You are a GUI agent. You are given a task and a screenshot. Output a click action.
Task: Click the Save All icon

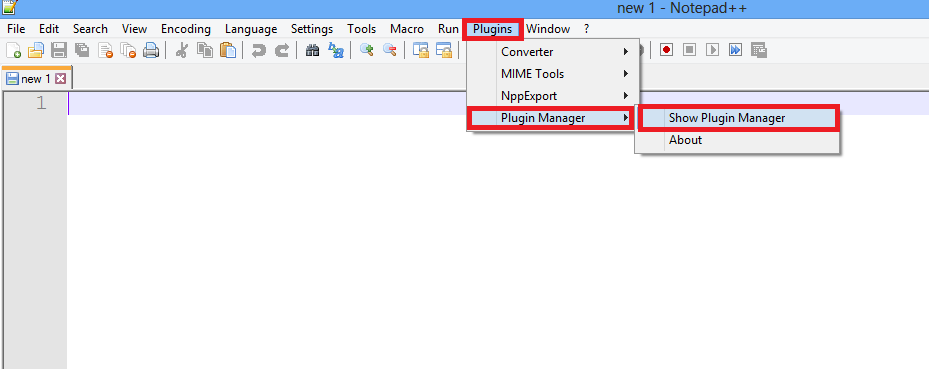82,50
